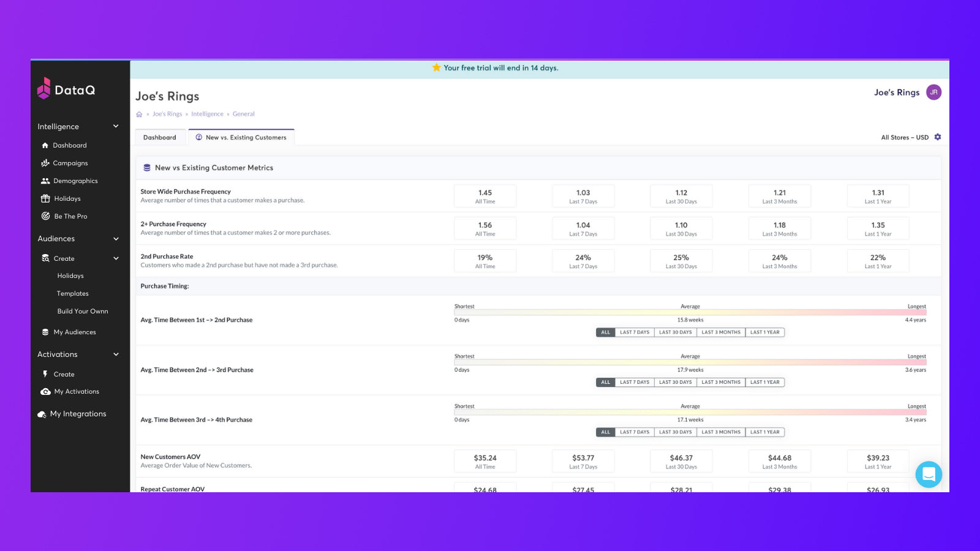The height and width of the screenshot is (551, 980).
Task: Select LAST 1 YEAR for 3rd->4th Purchase
Action: [x=764, y=432]
